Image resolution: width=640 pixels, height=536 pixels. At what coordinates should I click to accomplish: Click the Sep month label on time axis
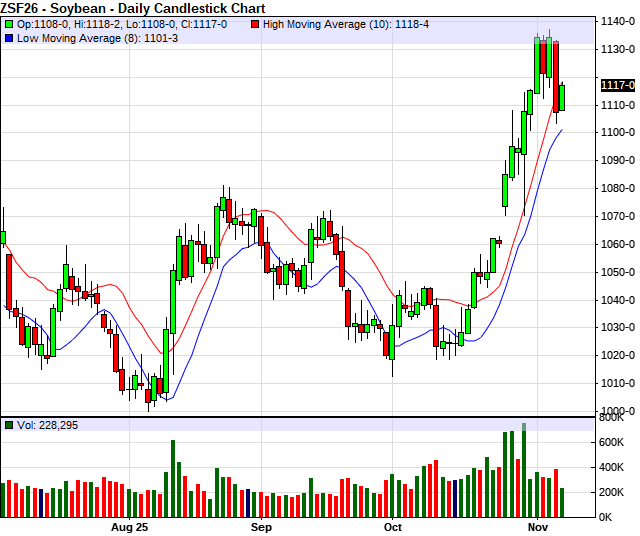[261, 526]
